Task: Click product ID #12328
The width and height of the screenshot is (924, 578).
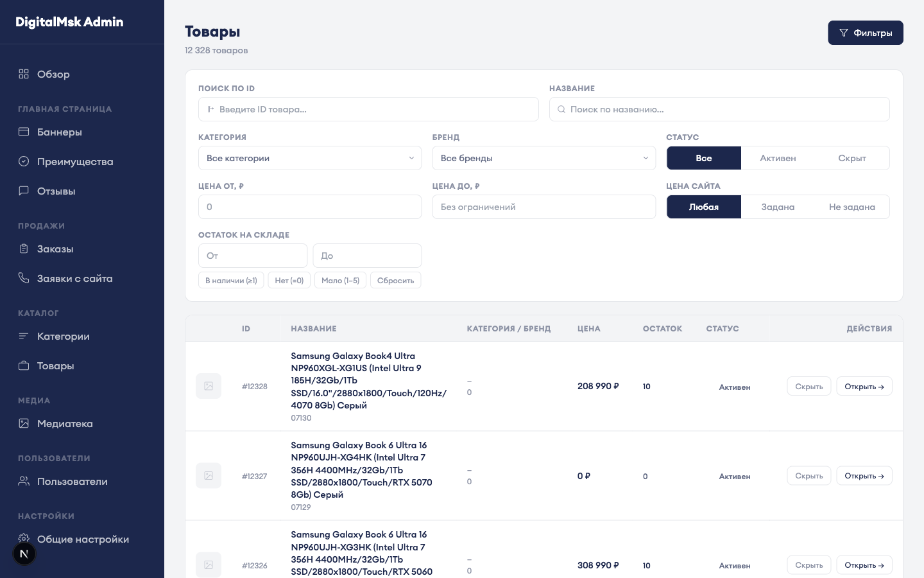Action: pyautogui.click(x=255, y=386)
